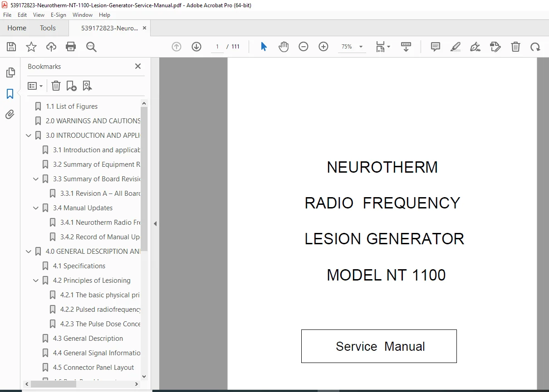Collapse 4.2 Principles of Lesioning
Viewport: 549px width, 392px height.
pyautogui.click(x=36, y=281)
